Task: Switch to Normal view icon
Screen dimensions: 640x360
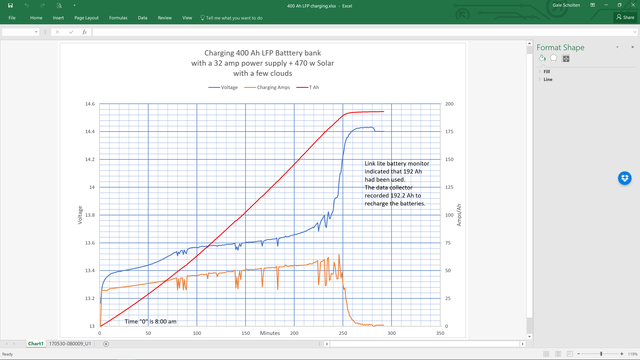Action: tap(546, 354)
